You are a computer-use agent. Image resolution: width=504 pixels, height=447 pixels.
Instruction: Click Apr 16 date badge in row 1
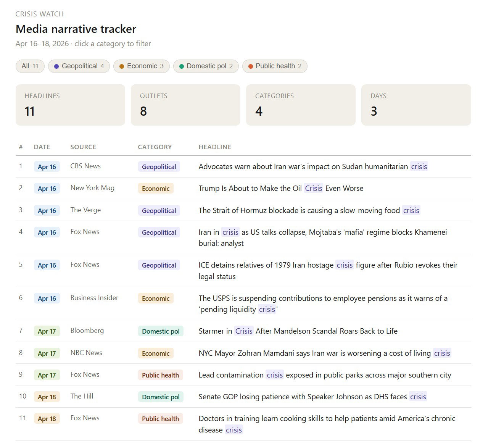[47, 167]
